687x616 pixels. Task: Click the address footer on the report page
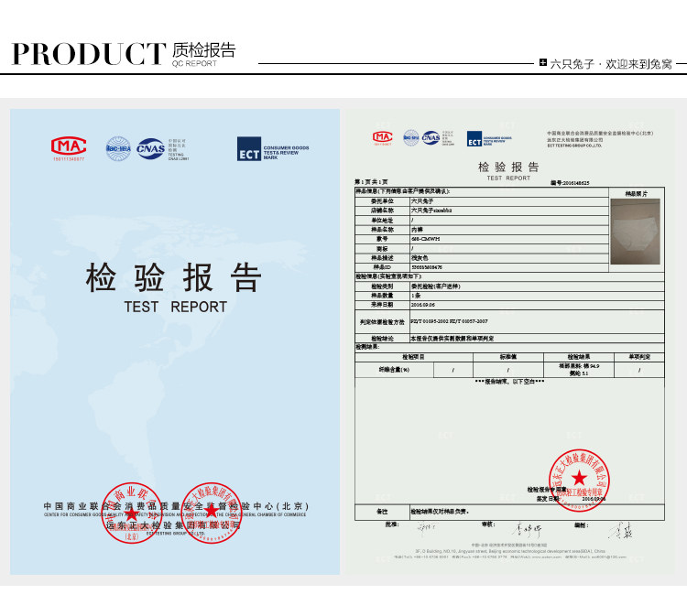point(510,551)
